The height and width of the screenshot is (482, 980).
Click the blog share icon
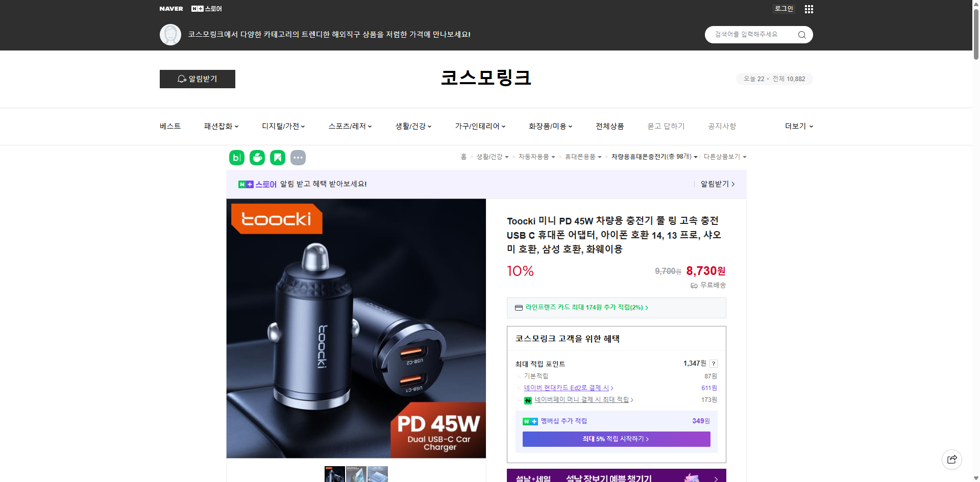pos(236,158)
